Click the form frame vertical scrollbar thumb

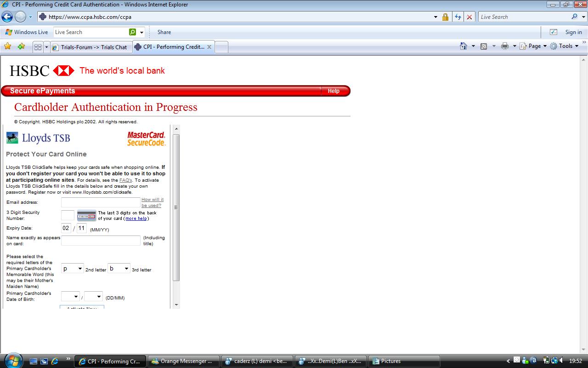pos(176,207)
